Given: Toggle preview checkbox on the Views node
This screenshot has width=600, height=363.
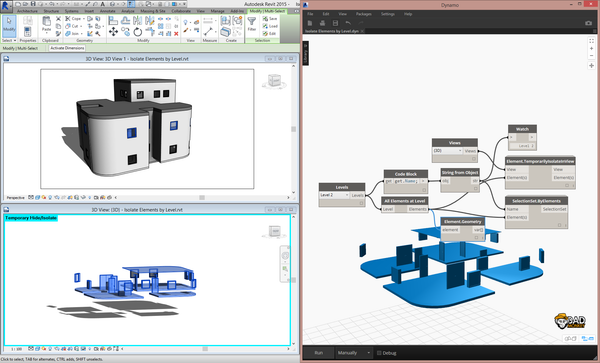Looking at the screenshot, I should click(474, 159).
